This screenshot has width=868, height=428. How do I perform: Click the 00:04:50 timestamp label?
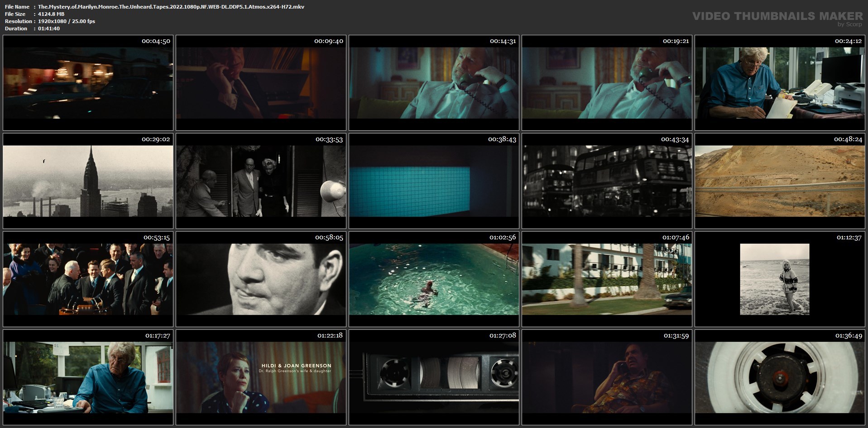[x=156, y=41]
